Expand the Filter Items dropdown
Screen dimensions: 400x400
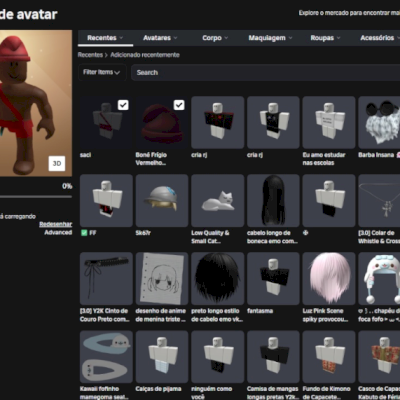[102, 72]
